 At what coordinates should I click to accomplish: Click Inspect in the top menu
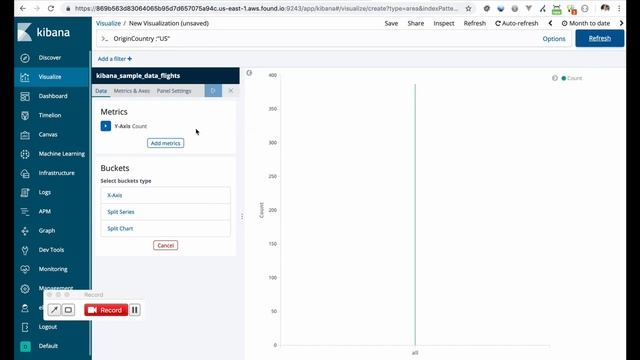tap(444, 23)
